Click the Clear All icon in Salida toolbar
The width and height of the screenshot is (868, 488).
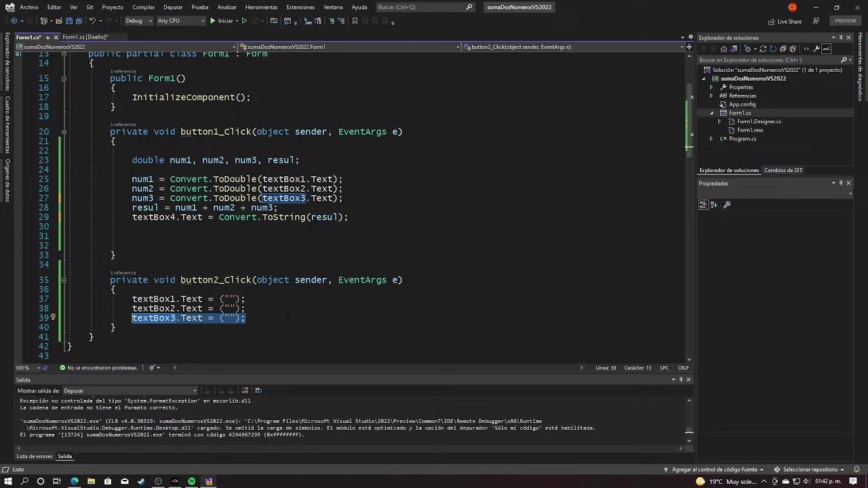pos(245,390)
